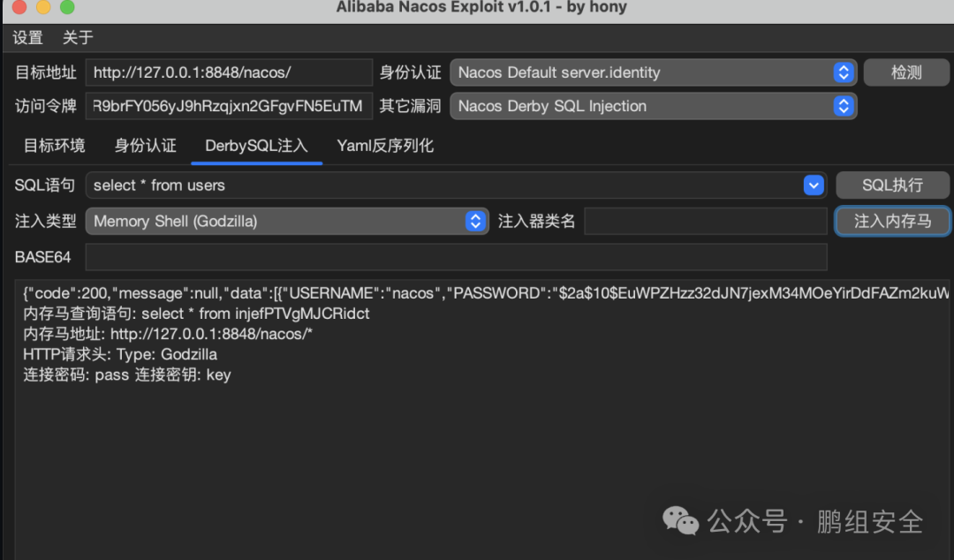The width and height of the screenshot is (954, 560).
Task: Click the JSON response line starting with {"code":200
Action: point(486,293)
